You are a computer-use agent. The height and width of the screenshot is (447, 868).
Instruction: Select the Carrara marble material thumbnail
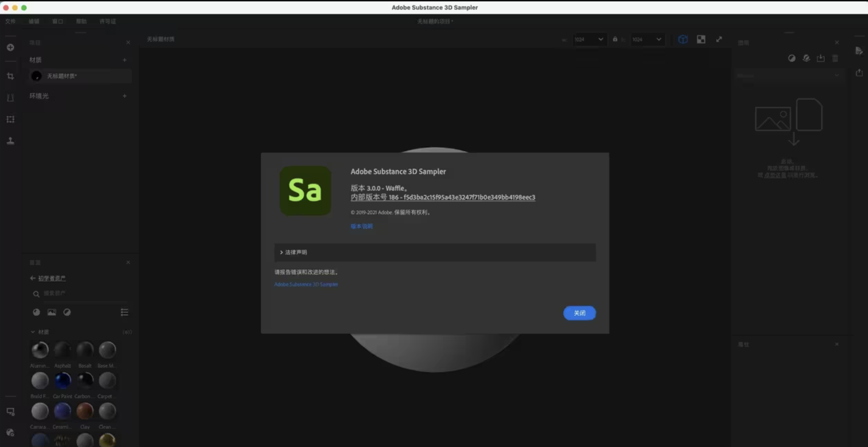click(40, 411)
